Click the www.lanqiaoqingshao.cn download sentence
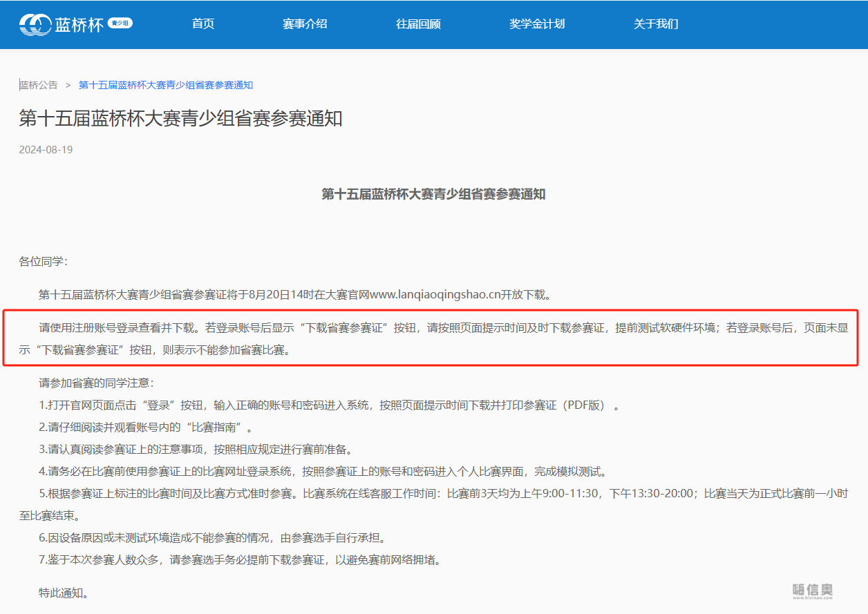The image size is (868, 614). pos(294,295)
